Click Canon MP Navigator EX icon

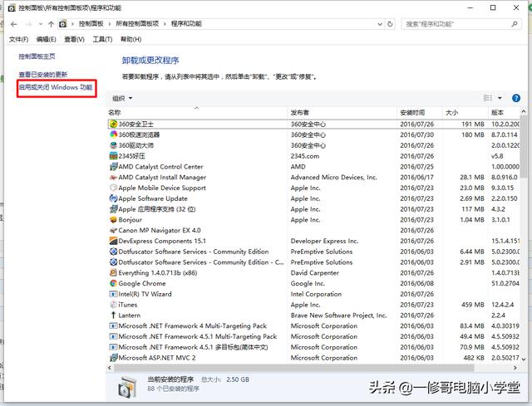(x=113, y=231)
